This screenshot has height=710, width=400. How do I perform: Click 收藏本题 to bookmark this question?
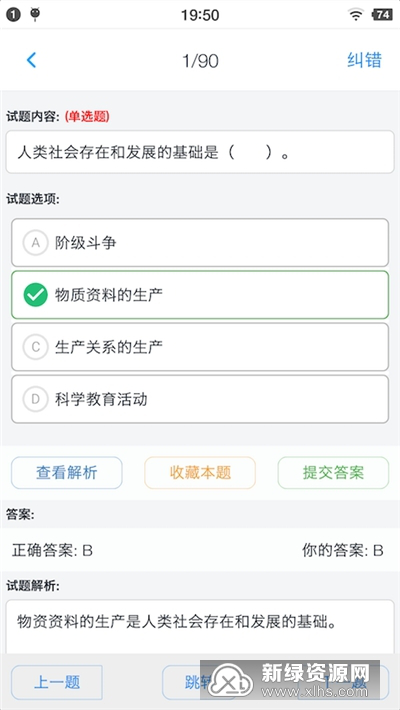[x=200, y=473]
